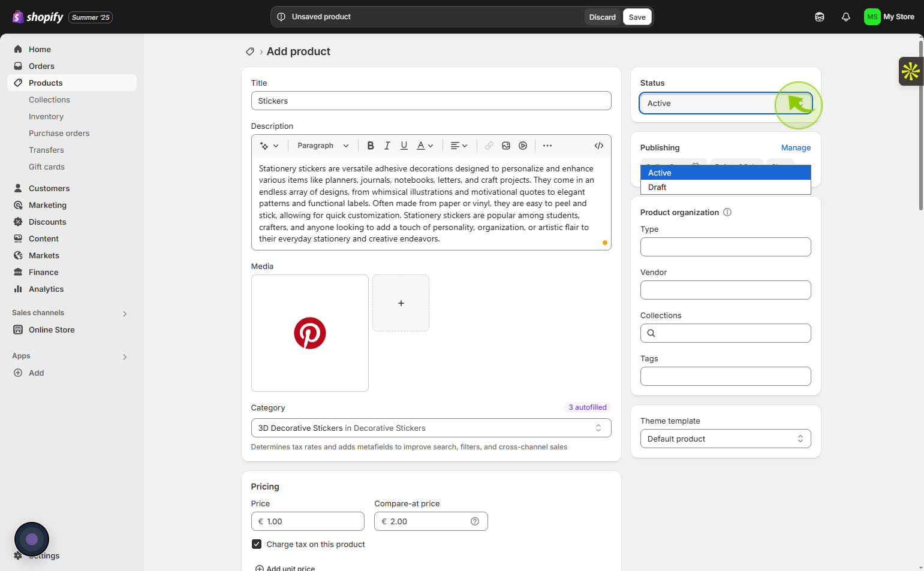Open the notifications bell
Screen dimensions: 924x571
[x=846, y=17]
